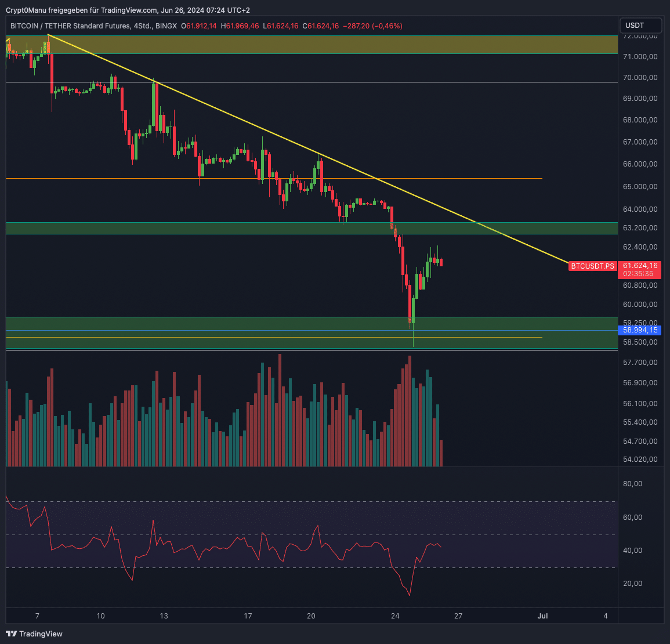This screenshot has height=644, width=670.
Task: Click the '24' date on time axis
Action: coord(395,616)
